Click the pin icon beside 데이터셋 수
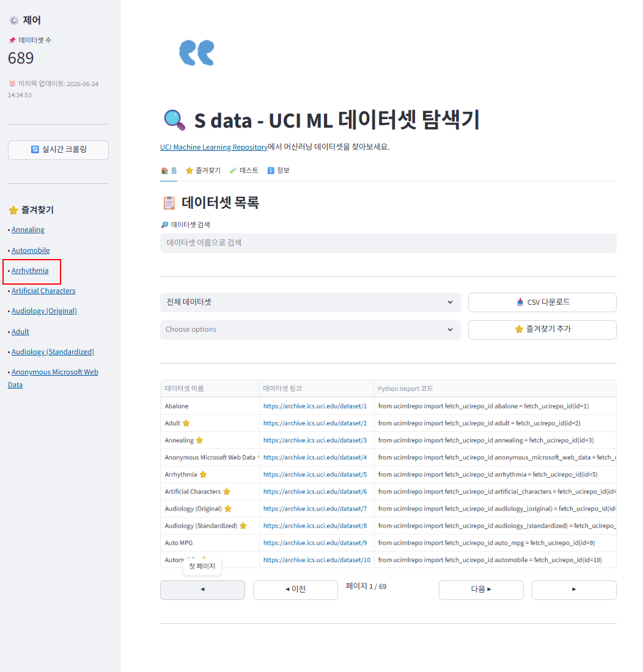 12,40
